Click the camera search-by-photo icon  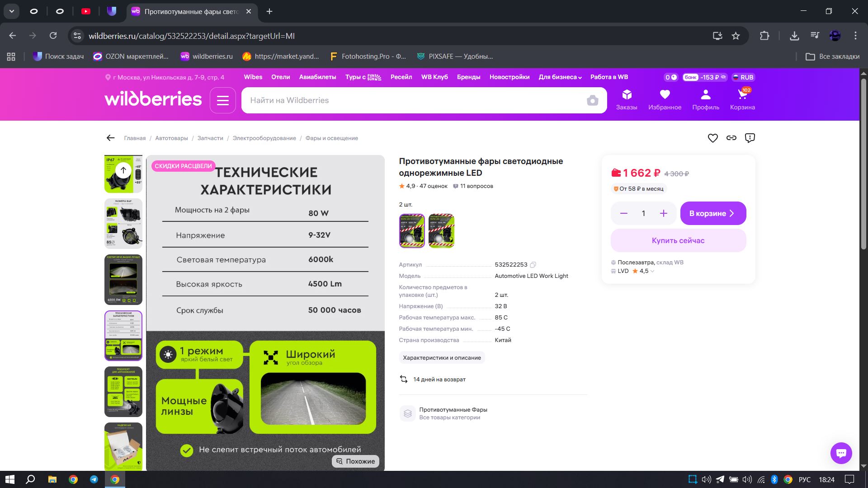592,100
